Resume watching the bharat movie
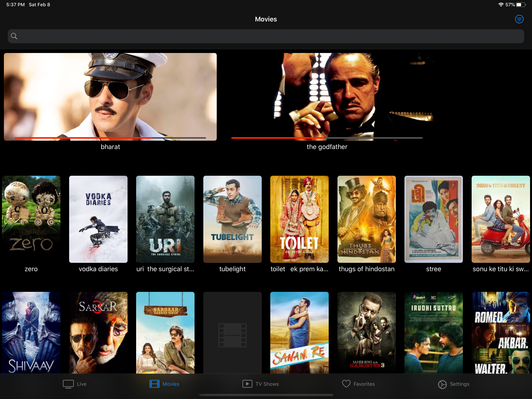Viewport: 532px width, 399px height. (110, 96)
